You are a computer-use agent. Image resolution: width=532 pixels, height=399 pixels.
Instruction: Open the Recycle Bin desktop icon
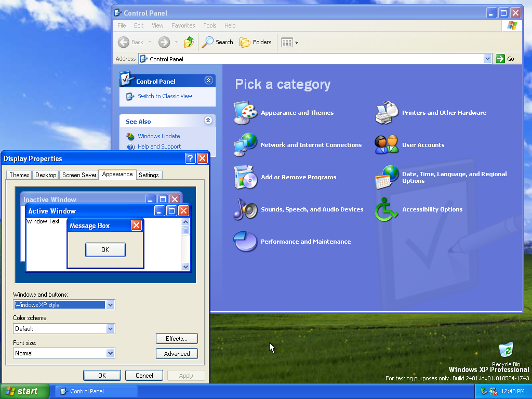(506, 351)
